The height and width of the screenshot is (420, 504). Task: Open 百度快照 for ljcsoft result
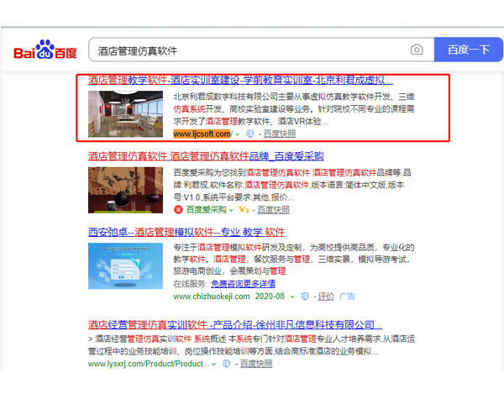point(280,134)
